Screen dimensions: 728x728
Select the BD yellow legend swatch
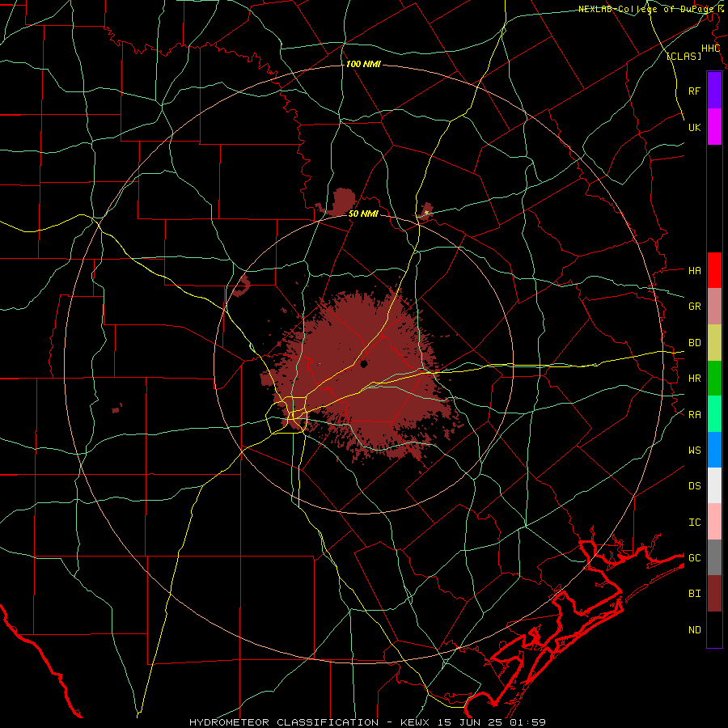[714, 343]
